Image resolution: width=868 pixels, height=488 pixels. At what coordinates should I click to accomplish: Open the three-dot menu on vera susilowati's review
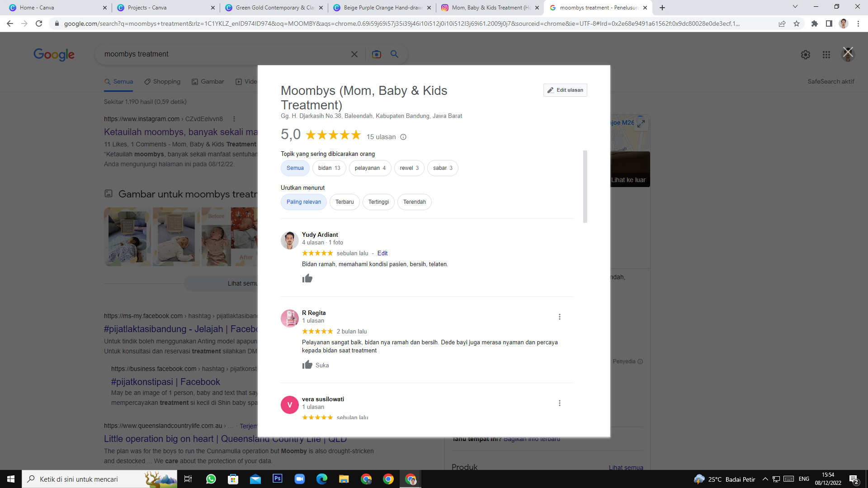pos(559,403)
